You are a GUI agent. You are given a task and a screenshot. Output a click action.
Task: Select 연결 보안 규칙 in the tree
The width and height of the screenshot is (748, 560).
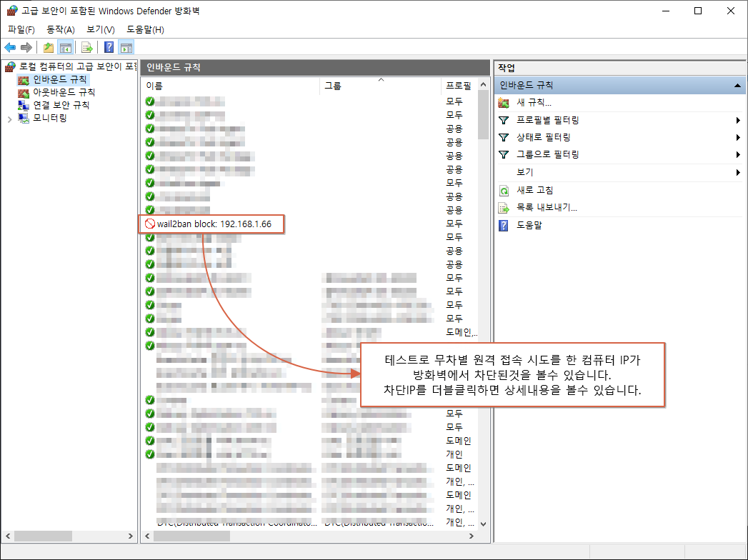[61, 105]
